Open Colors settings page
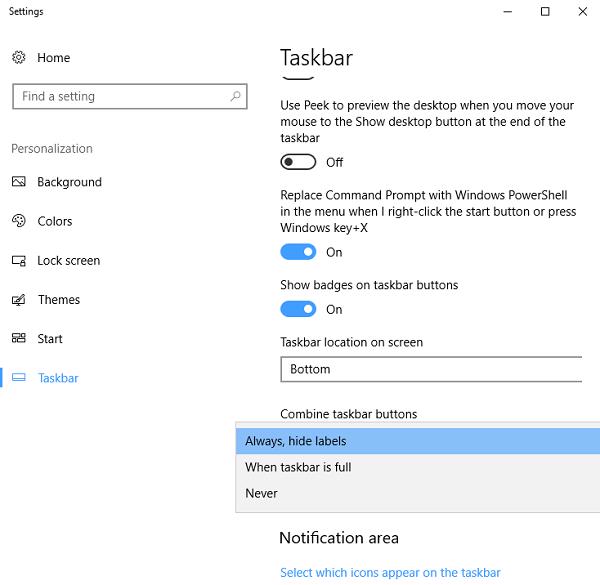 point(55,221)
